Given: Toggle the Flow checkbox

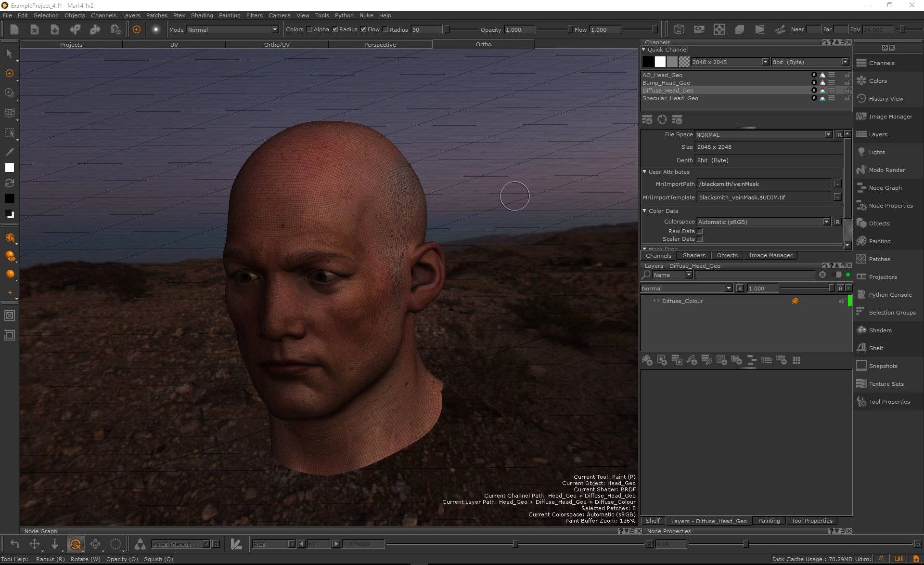Looking at the screenshot, I should [x=385, y=29].
